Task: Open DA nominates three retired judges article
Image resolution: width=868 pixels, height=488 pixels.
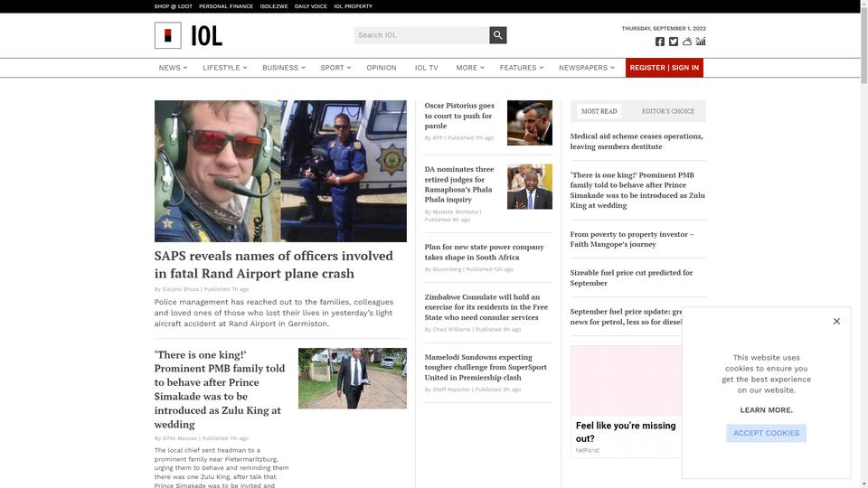Action: coord(459,184)
